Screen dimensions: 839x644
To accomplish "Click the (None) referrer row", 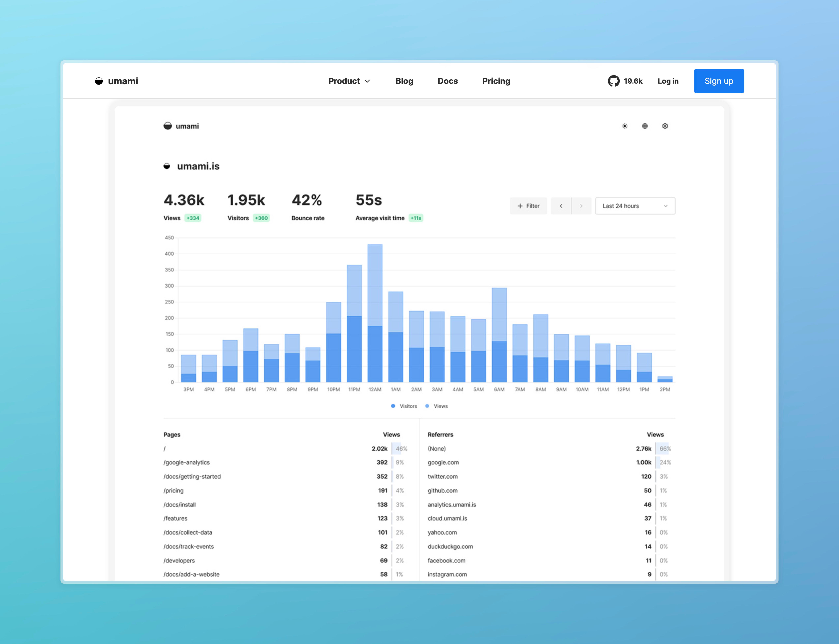I will coord(550,449).
